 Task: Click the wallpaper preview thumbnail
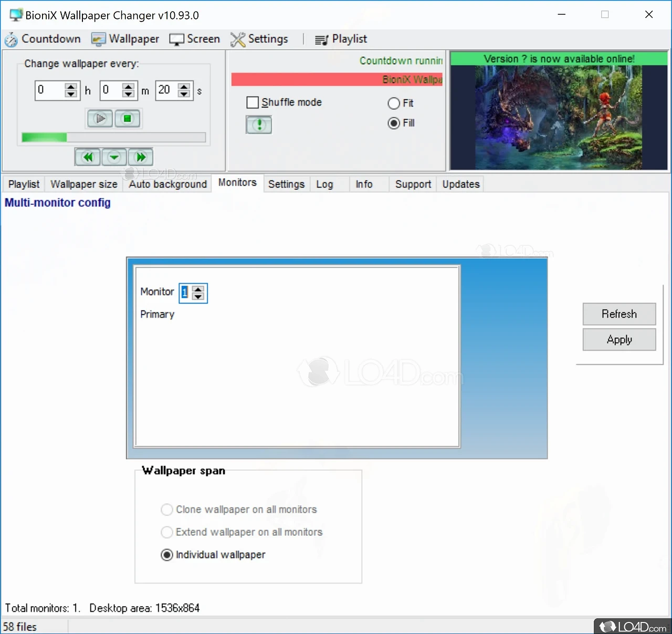click(559, 118)
